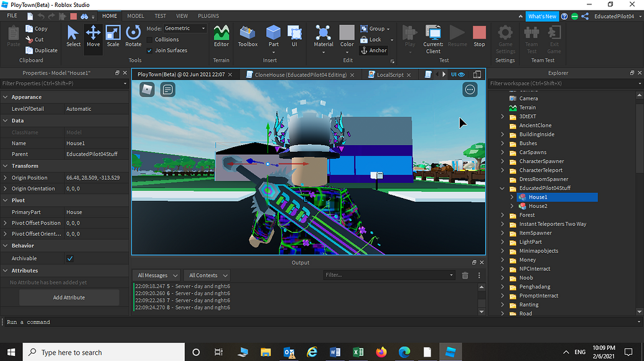This screenshot has width=644, height=361.
Task: Click the What's New button
Action: tap(542, 16)
